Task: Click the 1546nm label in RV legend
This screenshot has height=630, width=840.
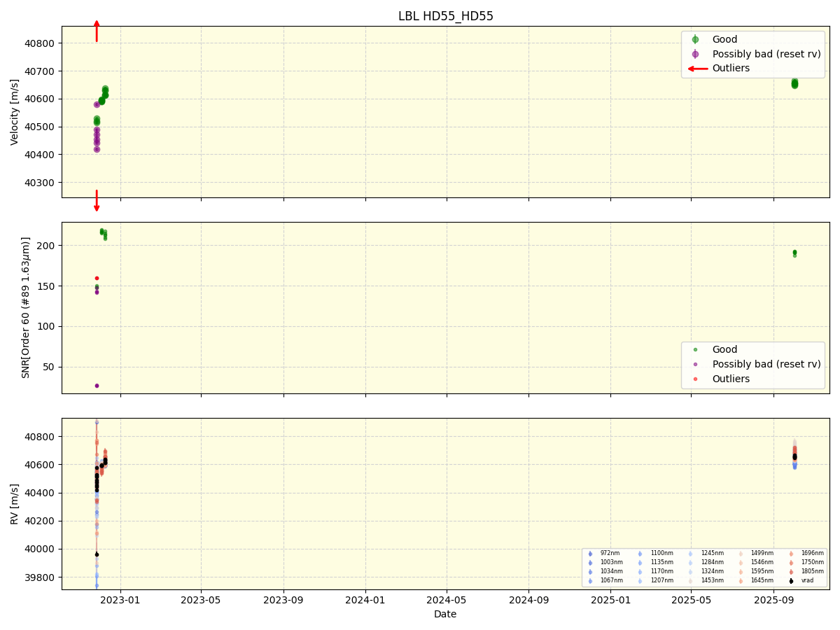Action: (x=762, y=563)
